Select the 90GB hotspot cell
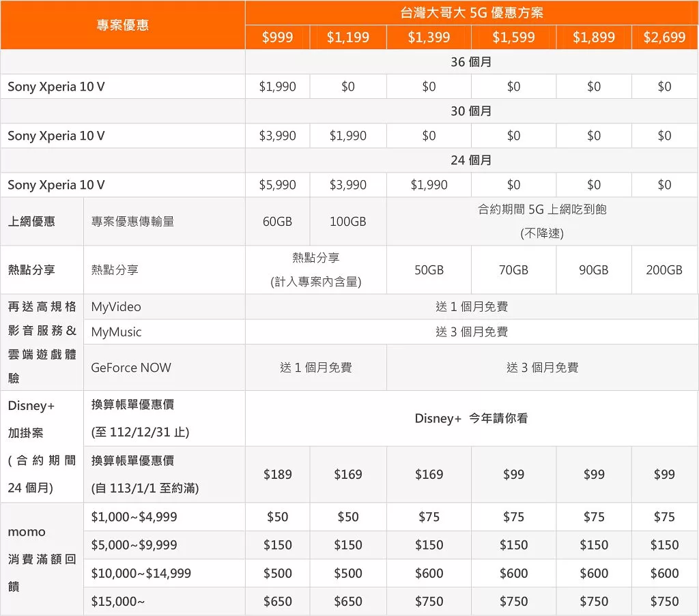This screenshot has width=699, height=616. (x=594, y=270)
